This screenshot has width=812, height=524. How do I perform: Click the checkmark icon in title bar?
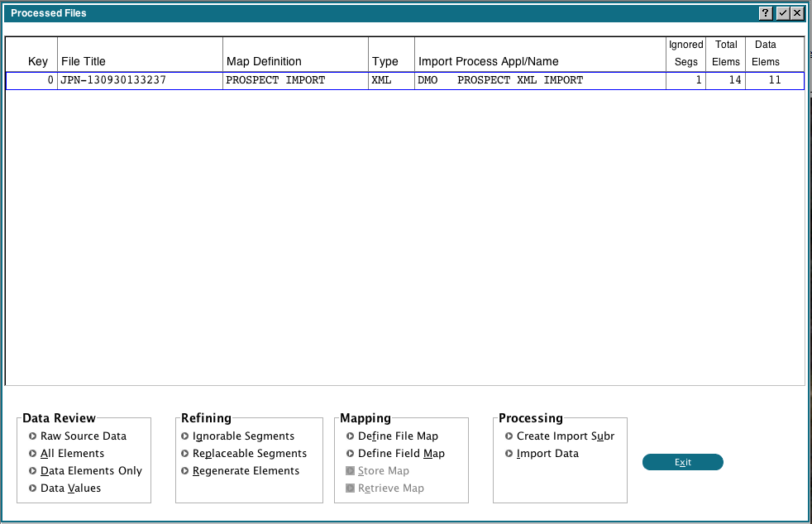point(782,13)
